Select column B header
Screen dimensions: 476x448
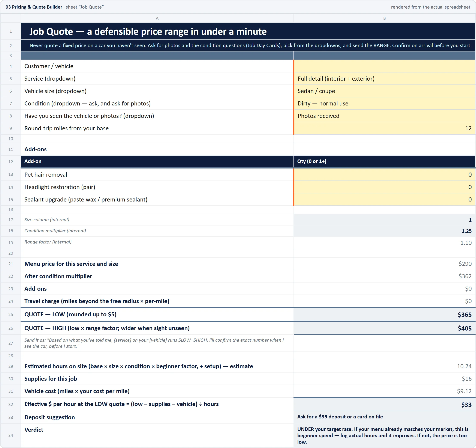385,18
